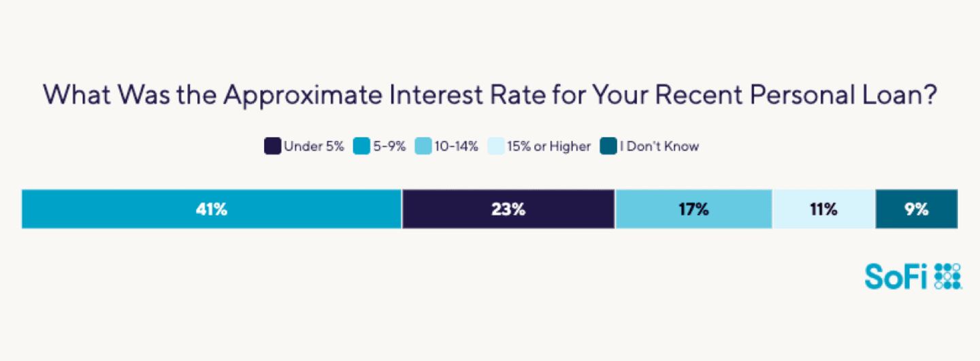The width and height of the screenshot is (980, 361).
Task: Click the SoFi wordmark text
Action: pyautogui.click(x=897, y=275)
